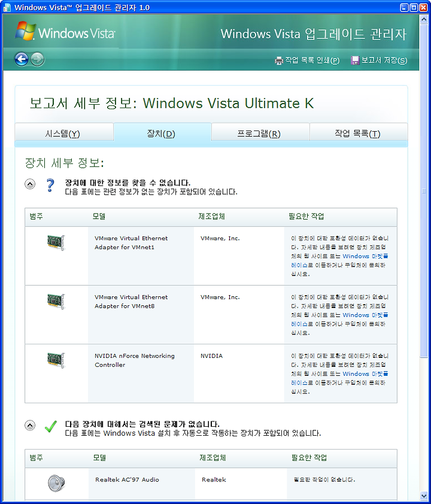Click the vertical scrollbar thumb
This screenshot has width=431, height=504.
point(424,190)
